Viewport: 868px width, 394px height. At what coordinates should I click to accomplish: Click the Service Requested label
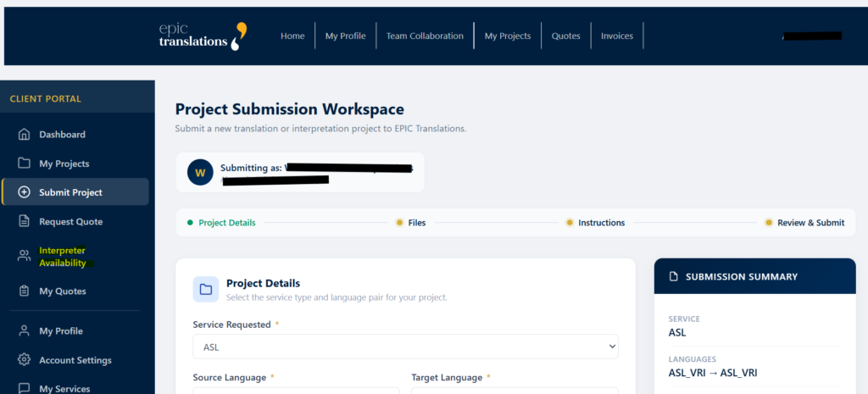[232, 325]
